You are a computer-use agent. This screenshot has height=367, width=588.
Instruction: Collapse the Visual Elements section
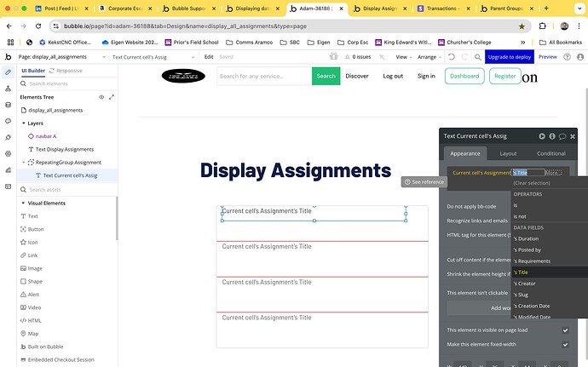[24, 204]
